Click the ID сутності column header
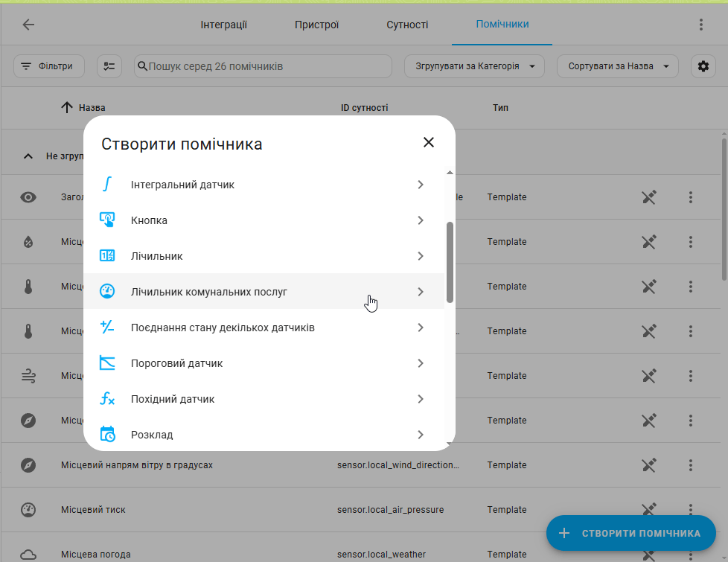 click(365, 108)
